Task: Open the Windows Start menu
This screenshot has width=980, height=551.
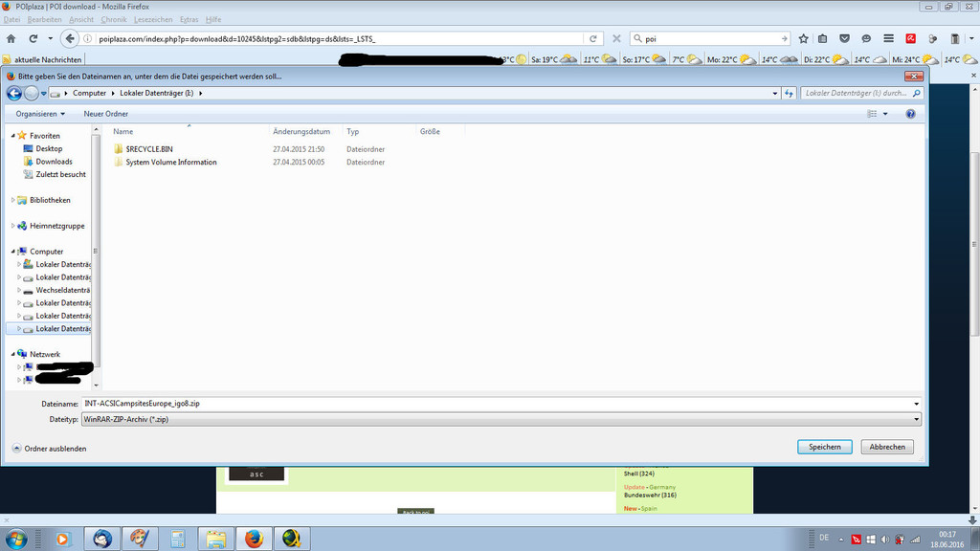Action: tap(15, 539)
